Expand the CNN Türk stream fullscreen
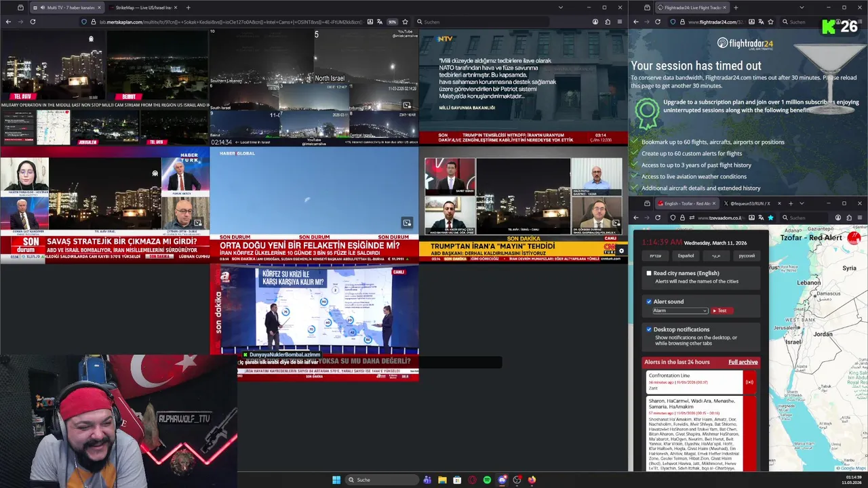The width and height of the screenshot is (868, 488). tap(616, 222)
